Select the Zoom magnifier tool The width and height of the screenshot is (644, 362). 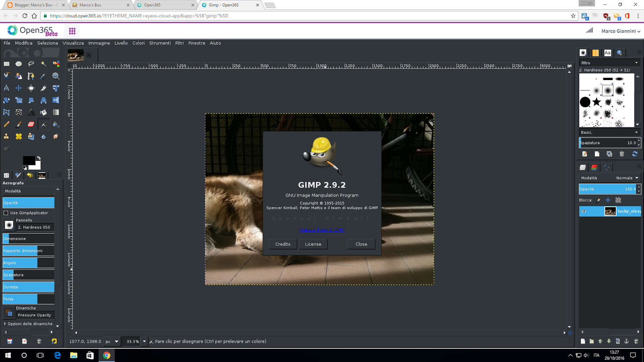coord(56,76)
